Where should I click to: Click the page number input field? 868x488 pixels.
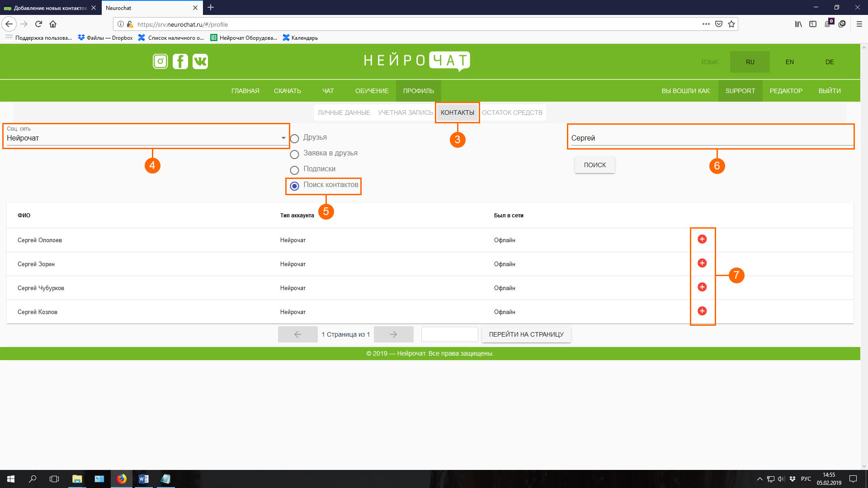click(450, 334)
